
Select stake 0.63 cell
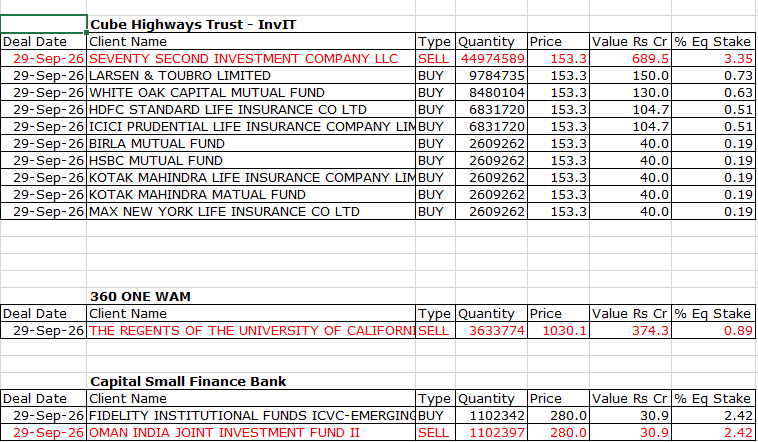pyautogui.click(x=714, y=92)
